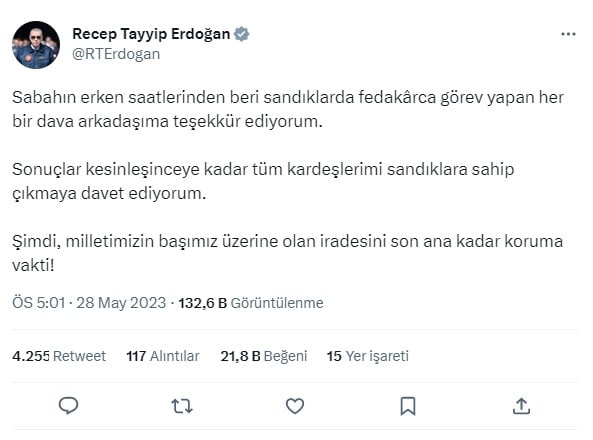This screenshot has height=440, width=593.
Task: View the 21,8 B Beğeni likes
Action: (264, 356)
